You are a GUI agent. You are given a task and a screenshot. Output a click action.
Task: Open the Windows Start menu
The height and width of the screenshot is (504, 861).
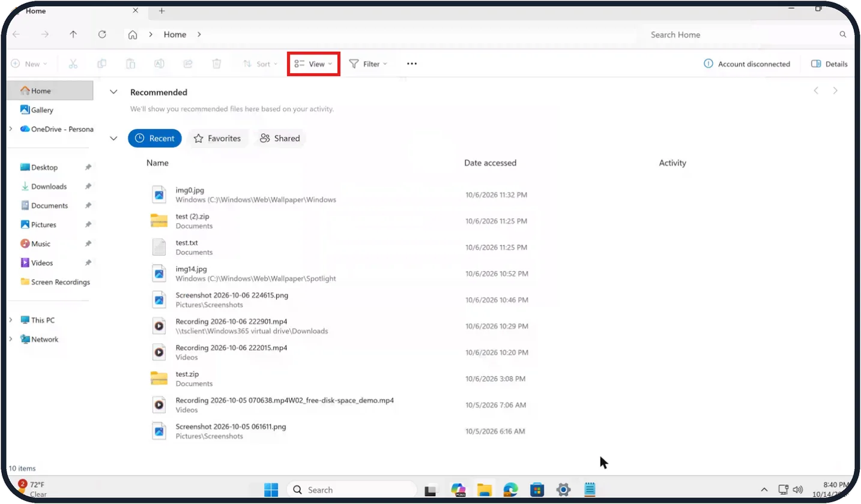pyautogui.click(x=271, y=490)
